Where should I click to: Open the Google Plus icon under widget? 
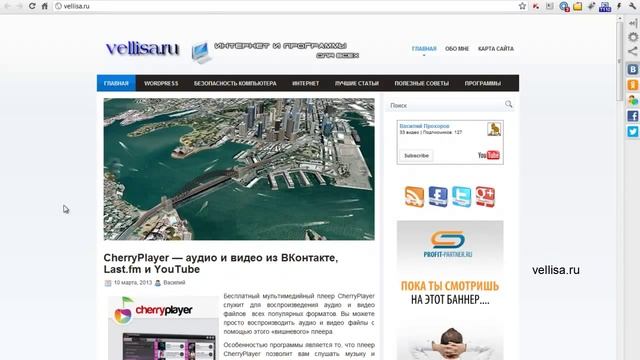485,197
